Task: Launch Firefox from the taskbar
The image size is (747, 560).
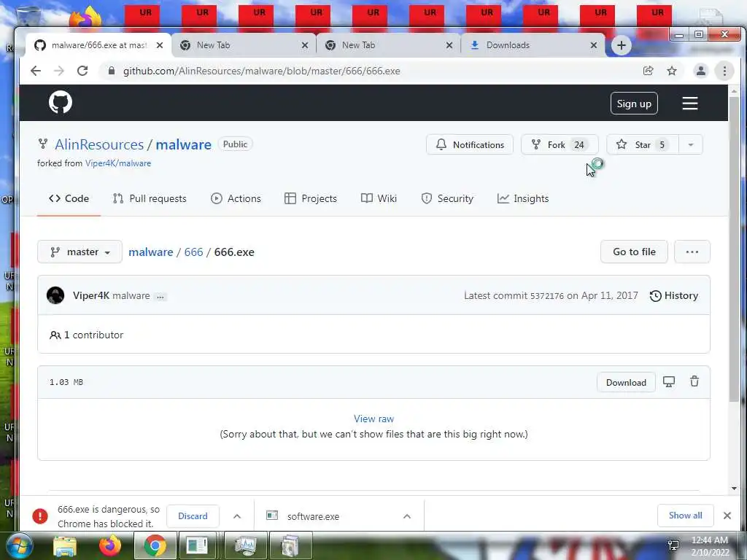Action: tap(109, 545)
